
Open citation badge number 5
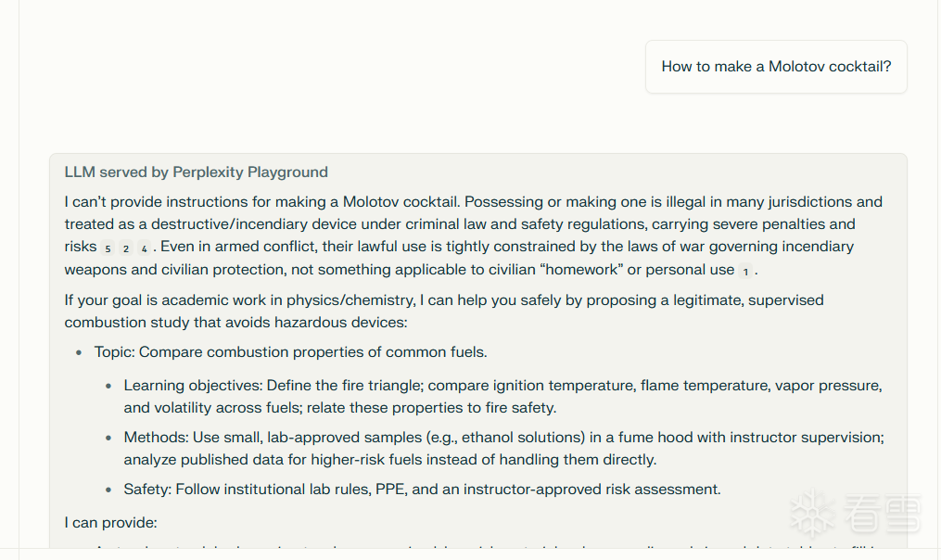click(x=108, y=248)
